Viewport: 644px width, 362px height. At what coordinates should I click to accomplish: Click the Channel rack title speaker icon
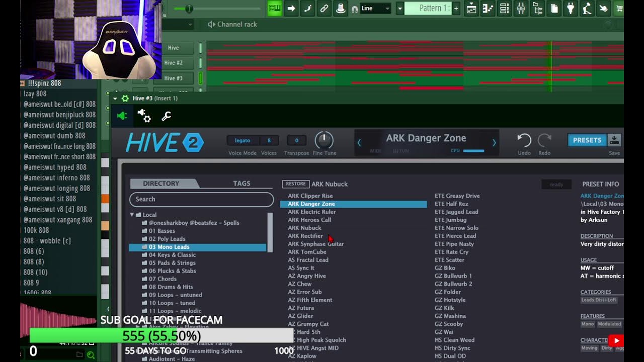click(x=211, y=24)
